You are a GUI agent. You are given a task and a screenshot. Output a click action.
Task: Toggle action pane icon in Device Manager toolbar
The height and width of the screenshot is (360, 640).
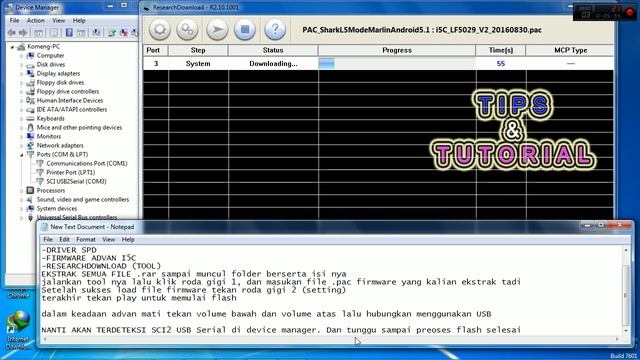click(x=81, y=33)
